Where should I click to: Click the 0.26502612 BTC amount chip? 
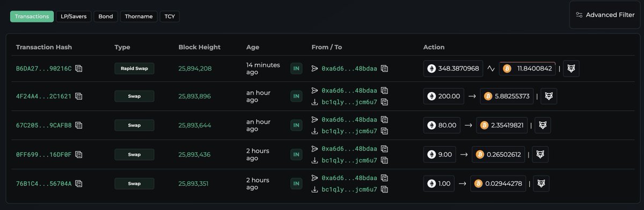click(x=499, y=154)
